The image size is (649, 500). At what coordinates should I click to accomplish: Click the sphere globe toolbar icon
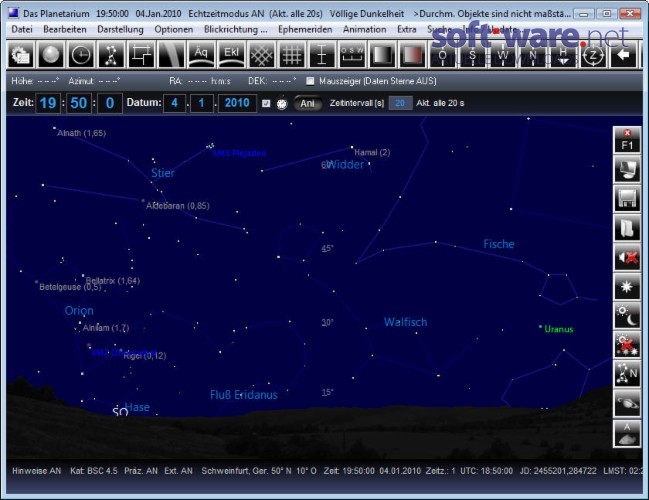pos(51,55)
